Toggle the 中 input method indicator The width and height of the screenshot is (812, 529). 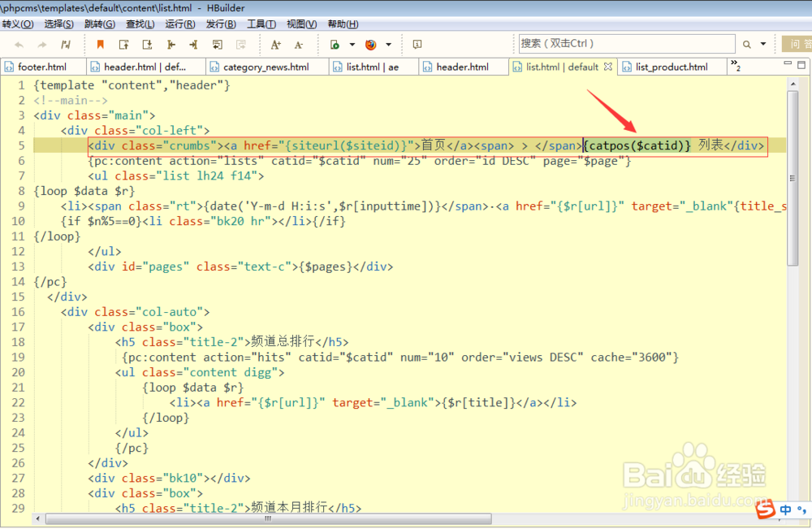(786, 509)
